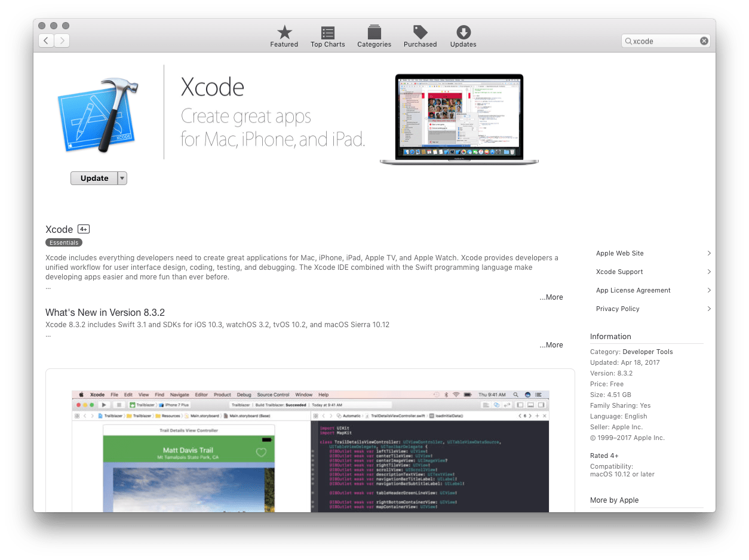749x560 pixels.
Task: Click the Essentials badge
Action: [63, 242]
